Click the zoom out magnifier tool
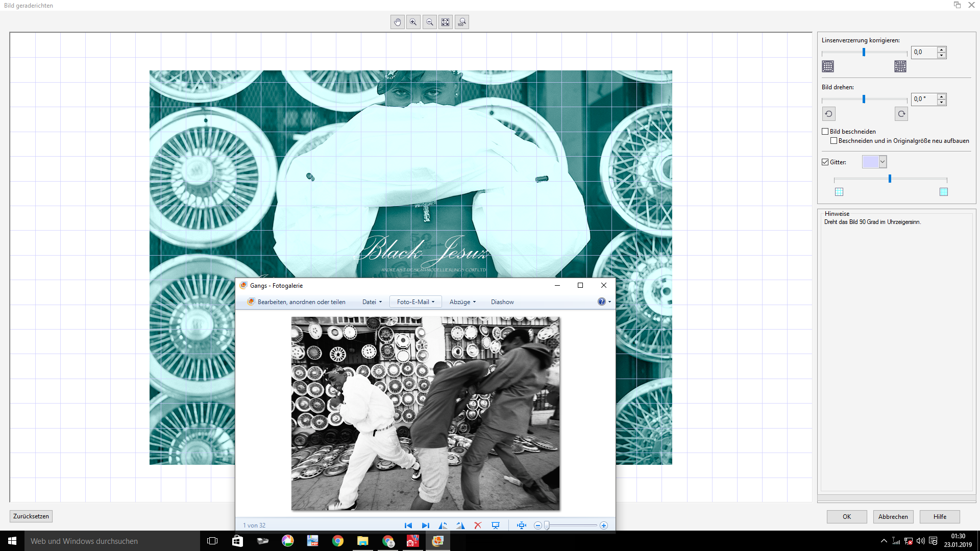The height and width of the screenshot is (551, 980). point(430,22)
